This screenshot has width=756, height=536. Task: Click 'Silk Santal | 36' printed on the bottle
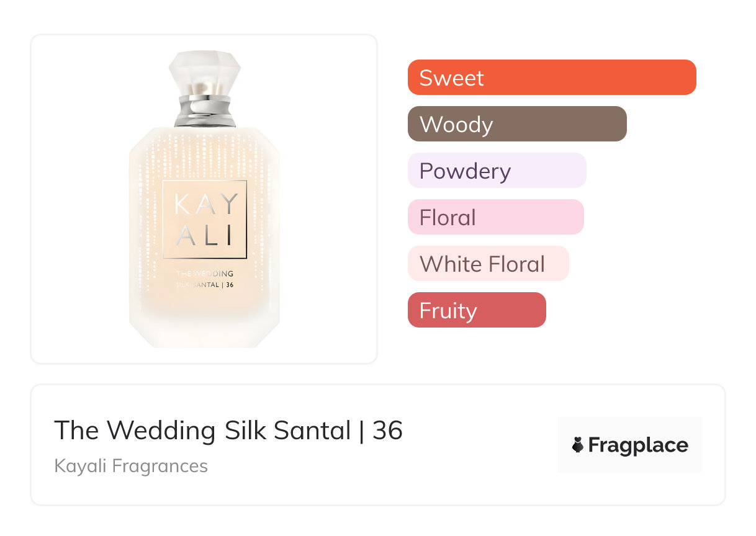204,285
